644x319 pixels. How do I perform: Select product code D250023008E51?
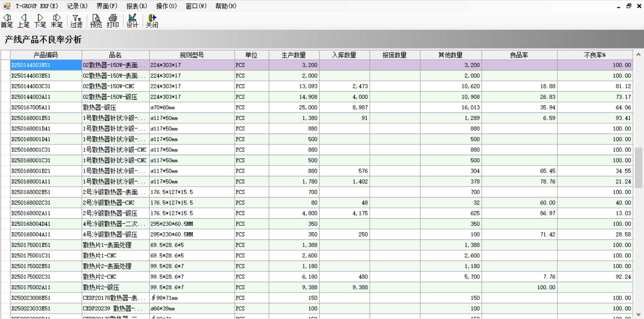[x=46, y=298]
